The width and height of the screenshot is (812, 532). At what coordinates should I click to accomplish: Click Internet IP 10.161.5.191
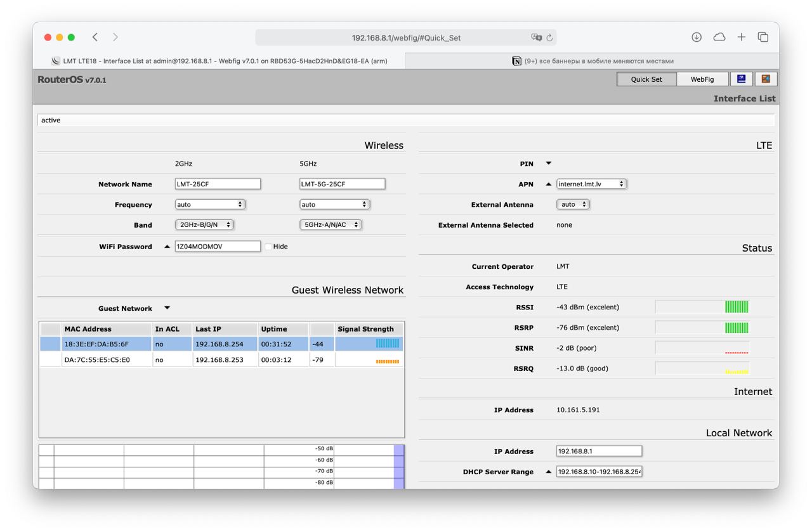coord(578,410)
